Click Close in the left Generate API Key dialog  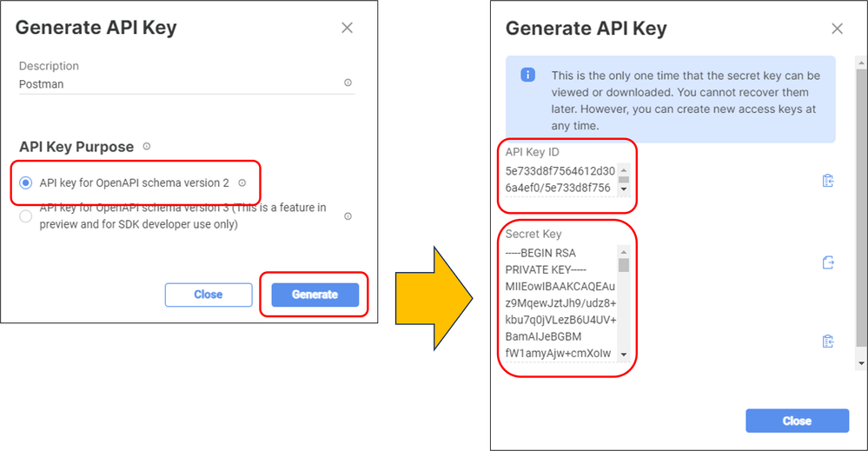point(209,295)
